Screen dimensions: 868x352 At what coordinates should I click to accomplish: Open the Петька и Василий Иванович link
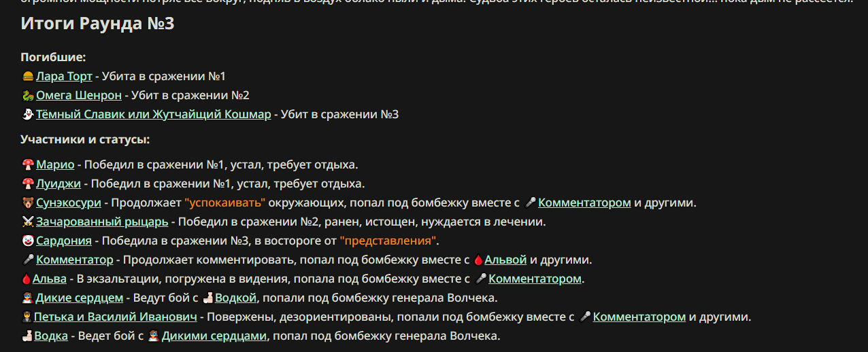coord(116,317)
